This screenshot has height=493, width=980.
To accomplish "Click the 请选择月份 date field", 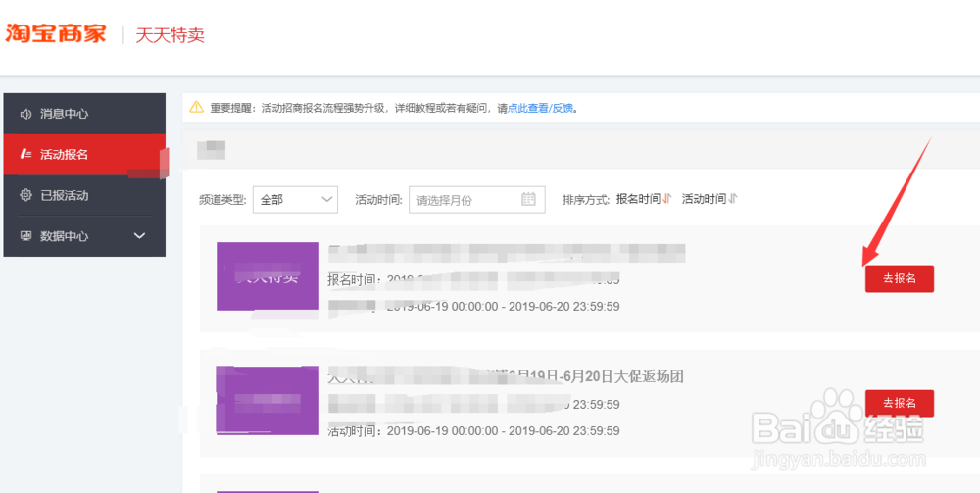I will tap(477, 199).
